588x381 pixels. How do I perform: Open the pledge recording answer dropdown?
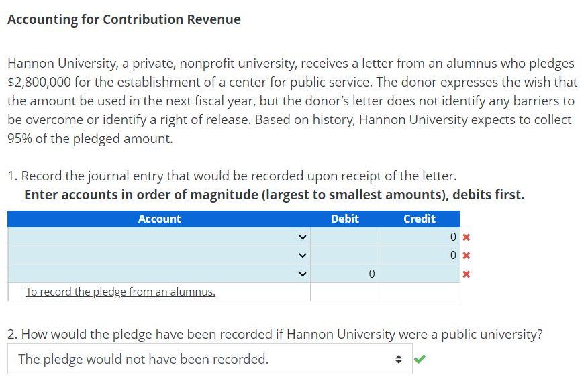210,359
